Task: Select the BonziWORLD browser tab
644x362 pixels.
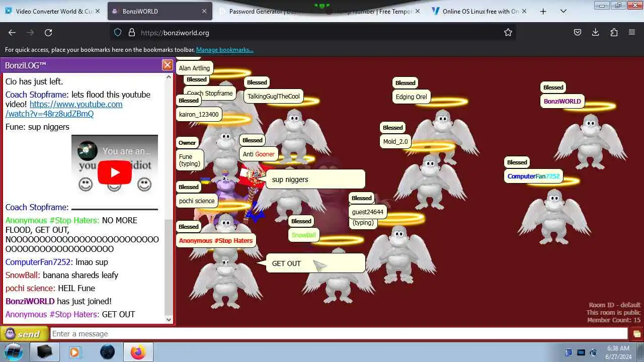Action: click(x=160, y=11)
